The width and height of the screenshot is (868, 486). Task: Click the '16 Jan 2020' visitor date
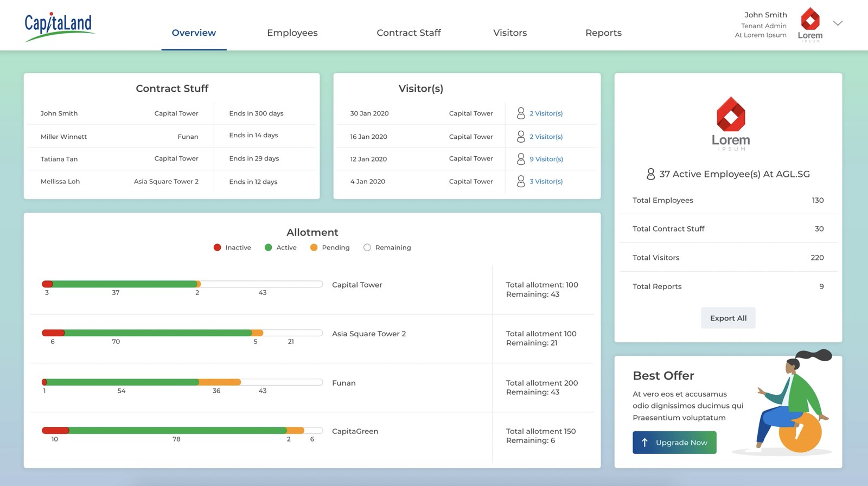point(368,137)
